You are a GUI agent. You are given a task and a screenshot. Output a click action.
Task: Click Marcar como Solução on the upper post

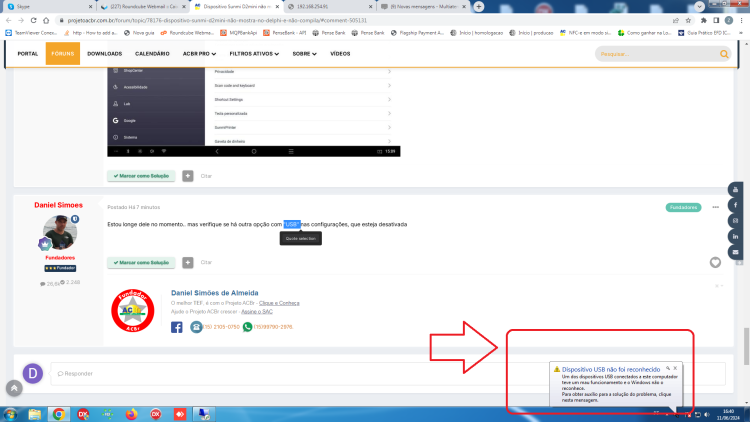click(x=141, y=176)
